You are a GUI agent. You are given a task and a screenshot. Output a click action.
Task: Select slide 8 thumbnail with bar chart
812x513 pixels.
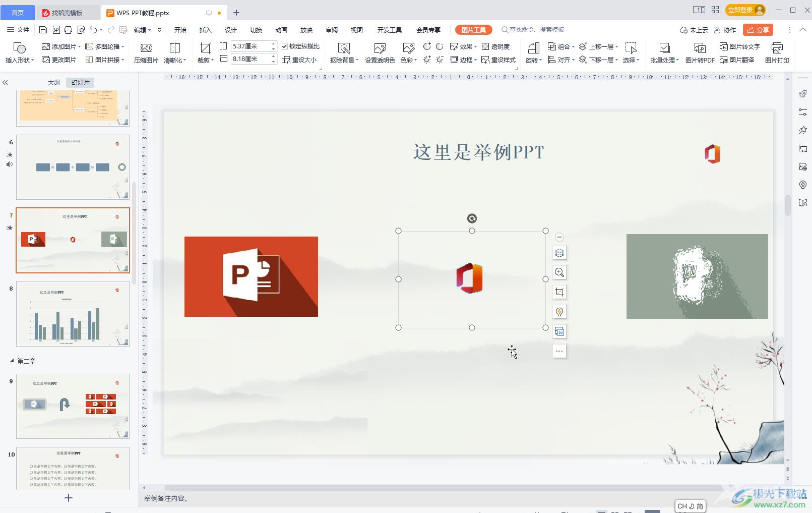pyautogui.click(x=73, y=314)
